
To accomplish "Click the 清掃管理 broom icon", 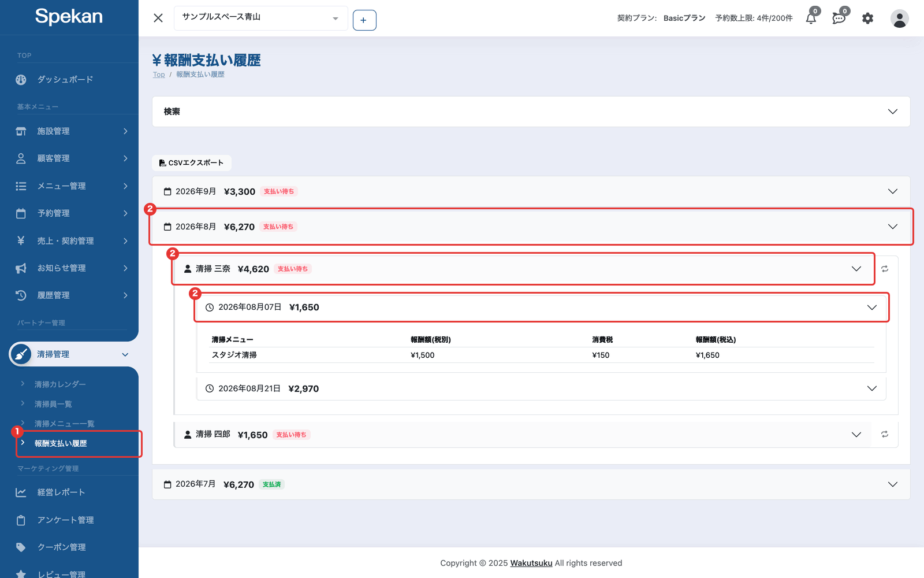I will (x=21, y=354).
